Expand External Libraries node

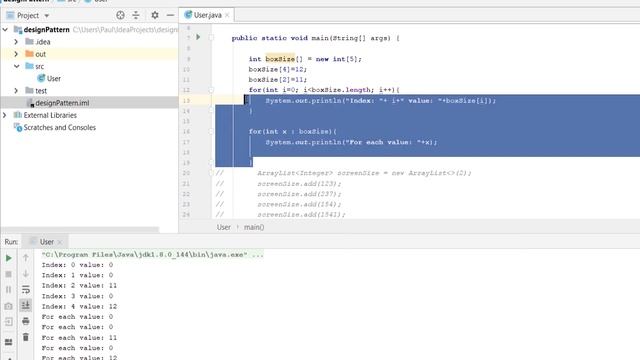point(5,115)
